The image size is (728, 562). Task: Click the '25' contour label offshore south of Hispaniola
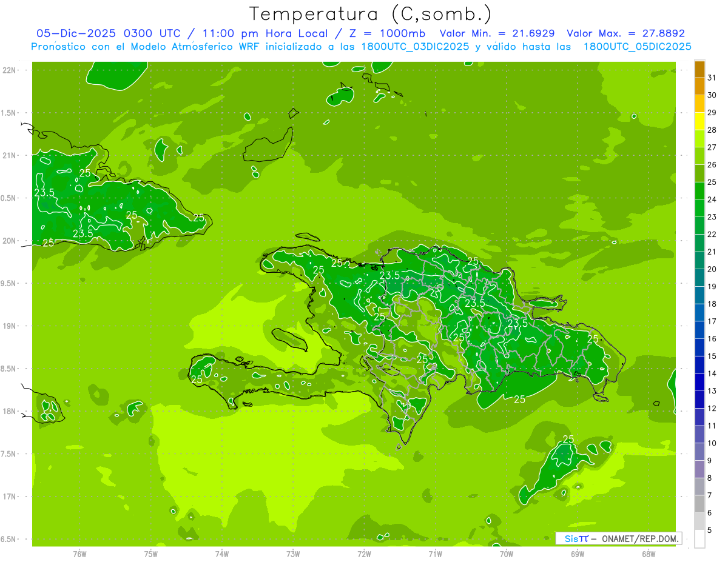(x=520, y=399)
